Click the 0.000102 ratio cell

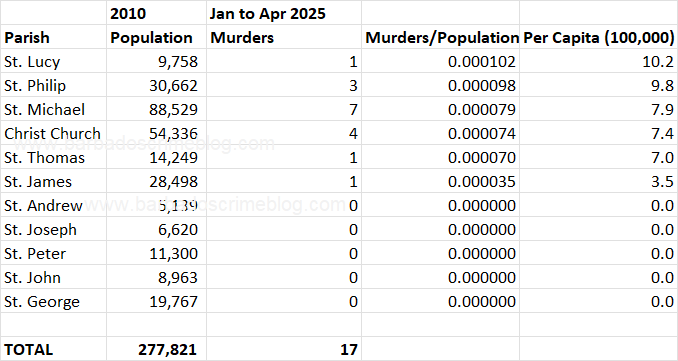click(440, 61)
